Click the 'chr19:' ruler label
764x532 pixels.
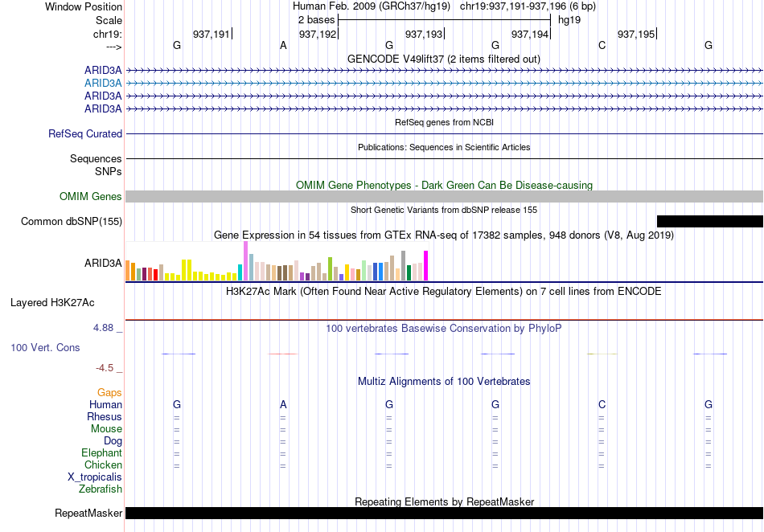108,34
